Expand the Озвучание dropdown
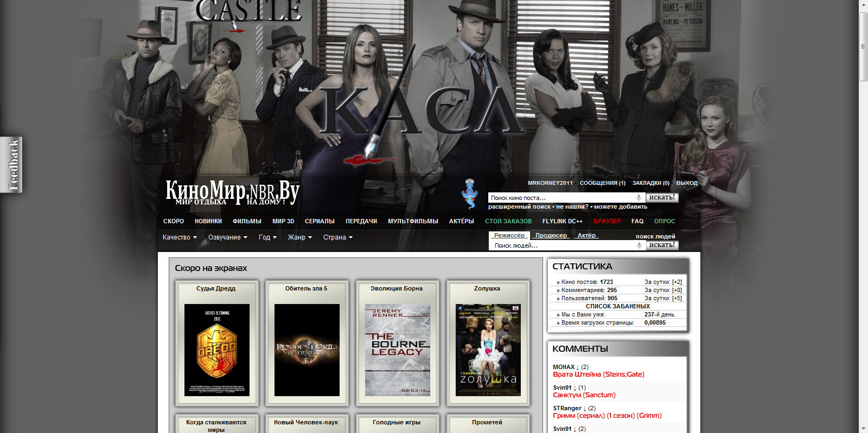Image resolution: width=868 pixels, height=433 pixels. tap(228, 237)
